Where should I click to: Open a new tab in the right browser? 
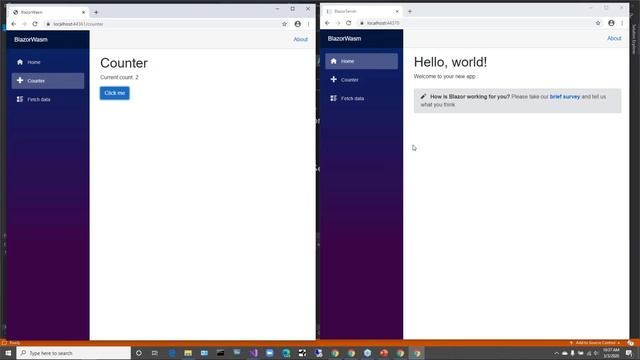click(x=409, y=11)
